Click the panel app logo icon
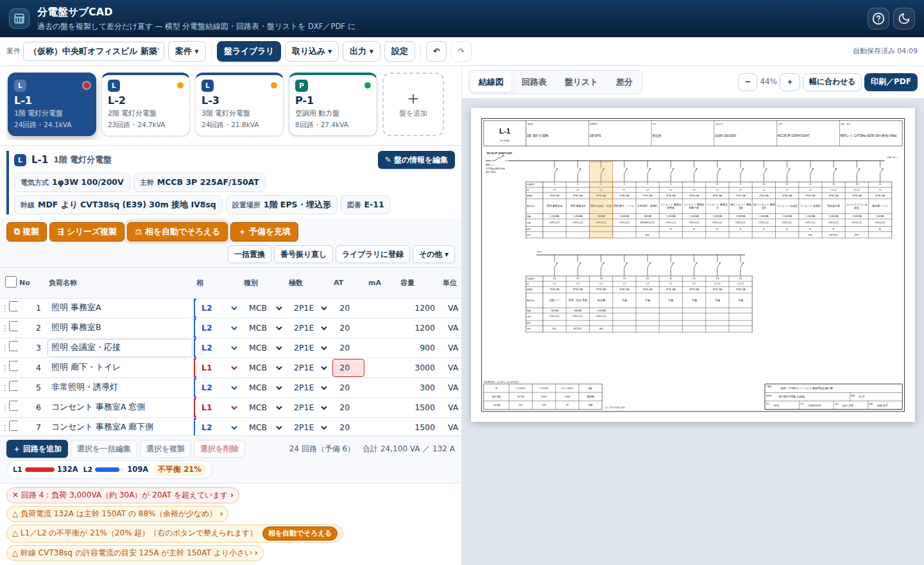The image size is (924, 565). (19, 19)
